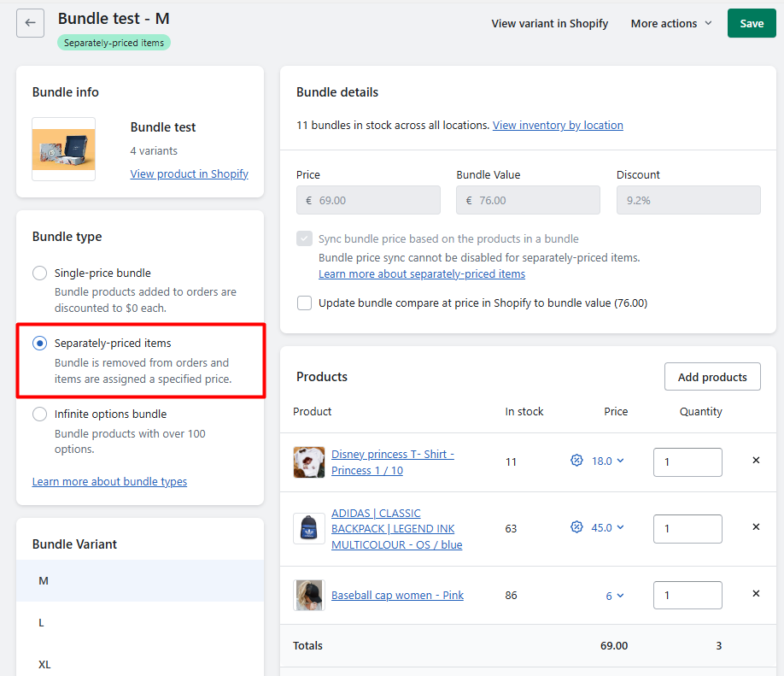Open Bundle test product thumbnail
The image size is (784, 676).
[x=63, y=149]
